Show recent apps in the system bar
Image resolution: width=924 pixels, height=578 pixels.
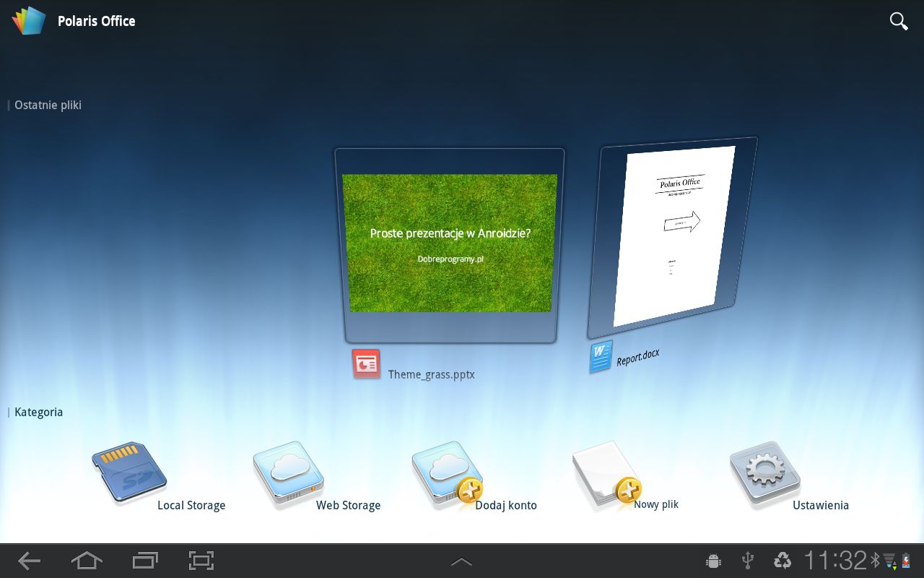pyautogui.click(x=145, y=561)
